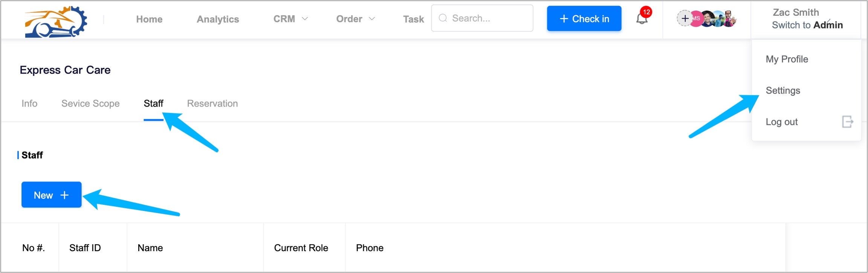Expand the Order dropdown menu
The height and width of the screenshot is (273, 868).
point(355,19)
